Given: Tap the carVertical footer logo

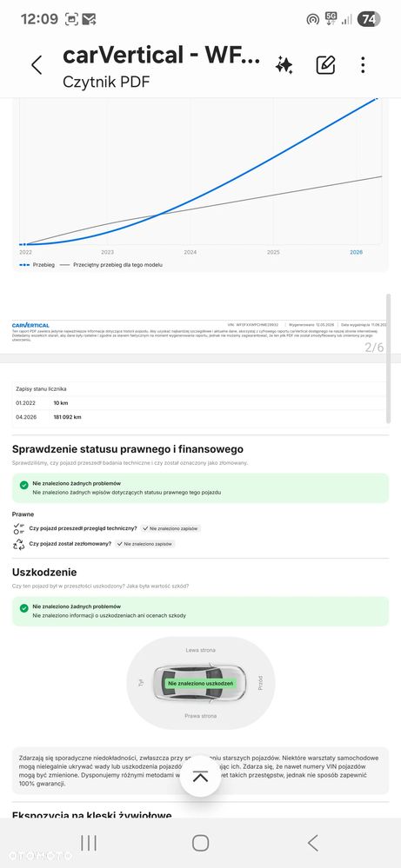Looking at the screenshot, I should click(30, 325).
